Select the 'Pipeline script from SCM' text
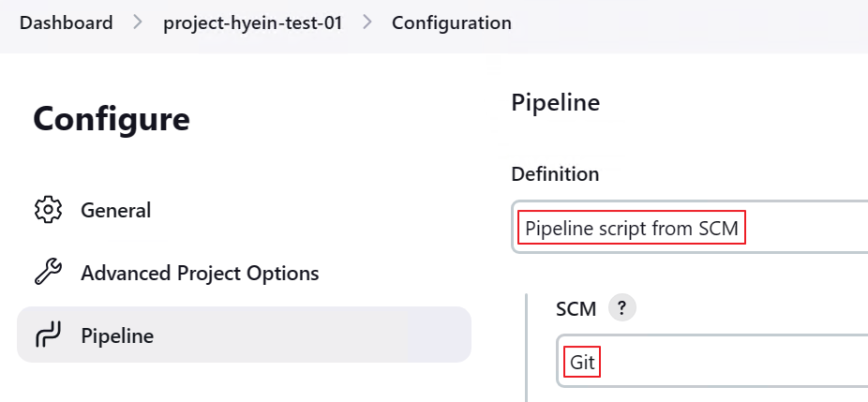Viewport: 868px width, 402px height. (x=631, y=228)
